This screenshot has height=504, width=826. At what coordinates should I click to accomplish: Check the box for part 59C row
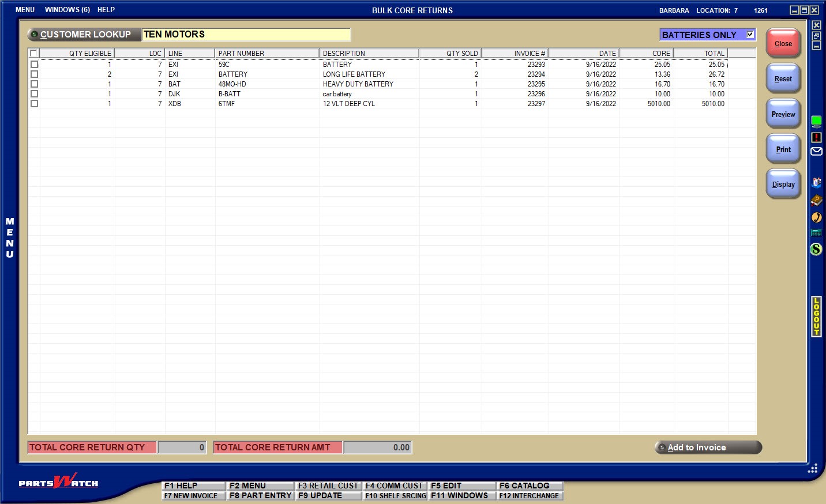[x=35, y=65]
